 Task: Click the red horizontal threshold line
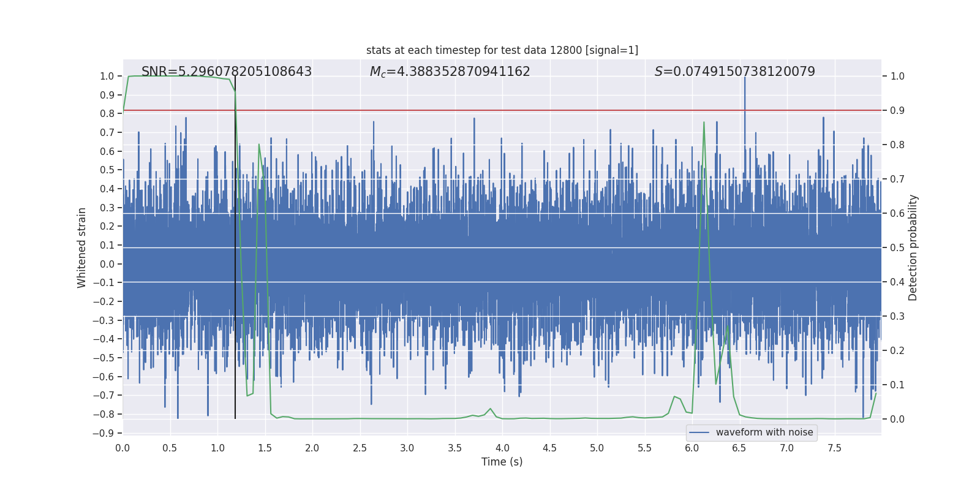(x=490, y=110)
